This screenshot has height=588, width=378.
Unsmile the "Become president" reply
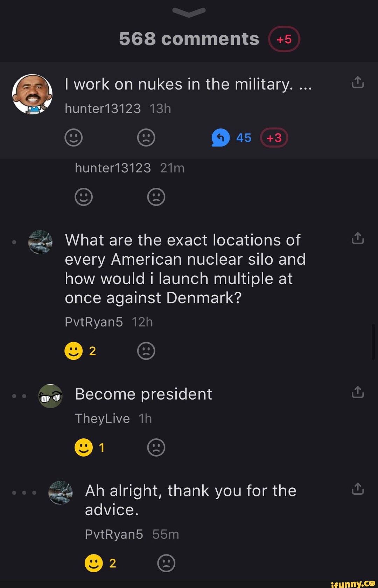pos(156,447)
